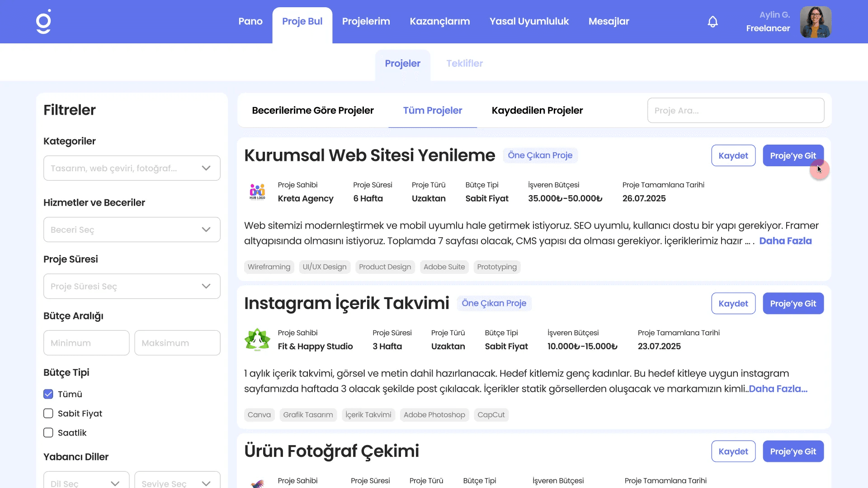The width and height of the screenshot is (868, 488).
Task: Switch to the Teklifler tab
Action: tap(464, 64)
